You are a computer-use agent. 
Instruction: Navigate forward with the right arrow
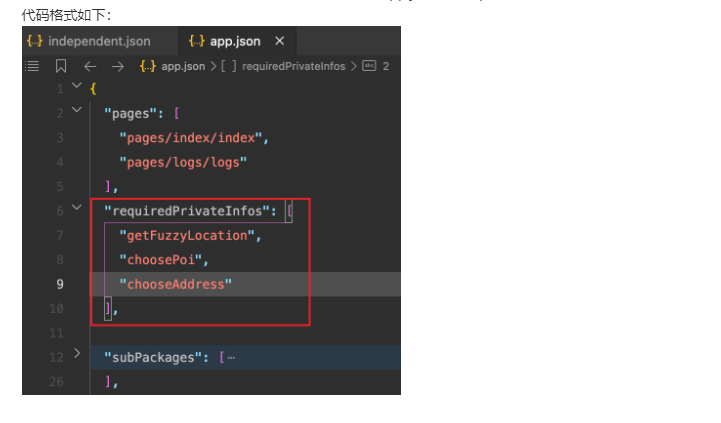[118, 66]
